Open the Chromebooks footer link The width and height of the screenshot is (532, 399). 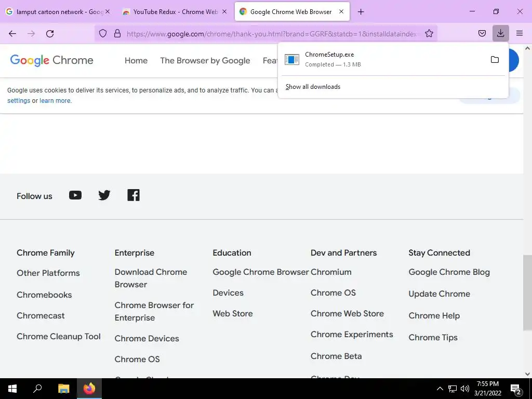(x=44, y=295)
